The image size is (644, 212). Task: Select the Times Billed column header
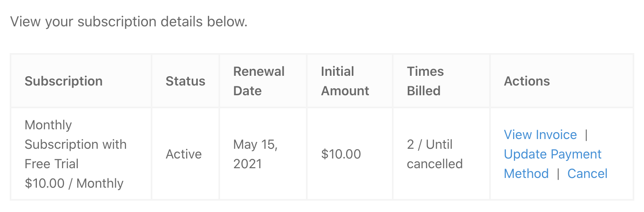425,81
